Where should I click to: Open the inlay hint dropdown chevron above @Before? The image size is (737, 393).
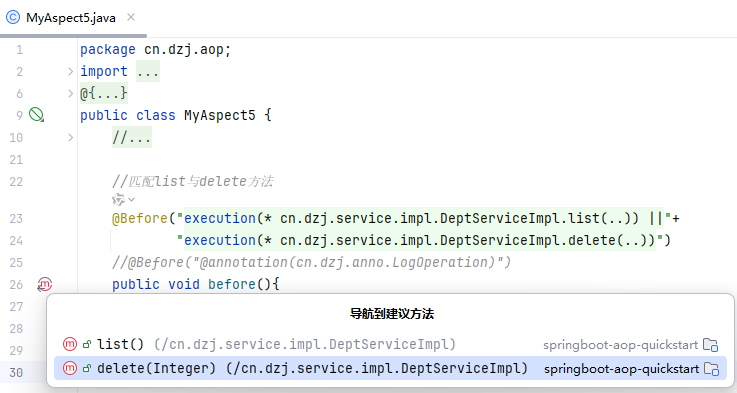point(132,199)
